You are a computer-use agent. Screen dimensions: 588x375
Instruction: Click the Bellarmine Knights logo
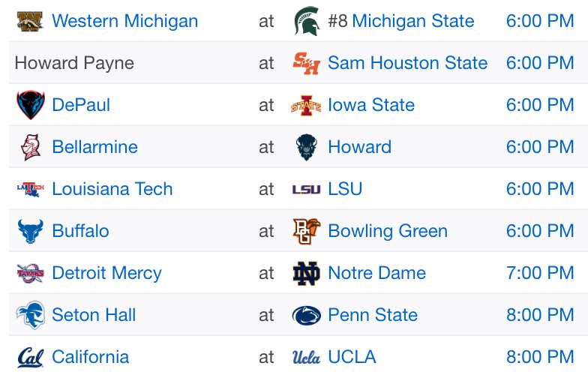[x=31, y=147]
